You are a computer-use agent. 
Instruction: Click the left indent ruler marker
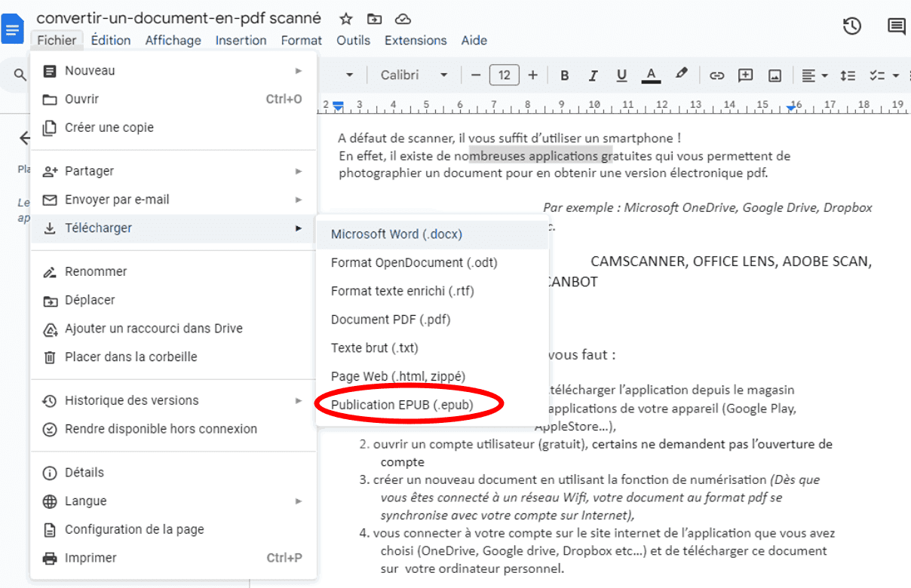tap(338, 107)
